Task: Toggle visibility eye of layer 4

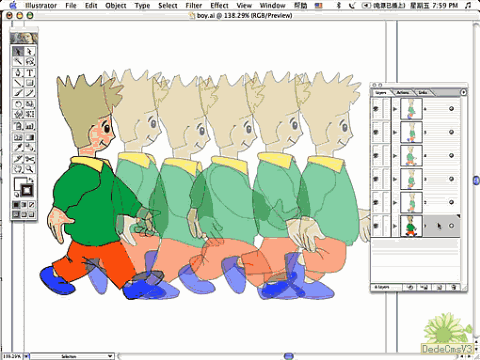Action: pyautogui.click(x=376, y=156)
